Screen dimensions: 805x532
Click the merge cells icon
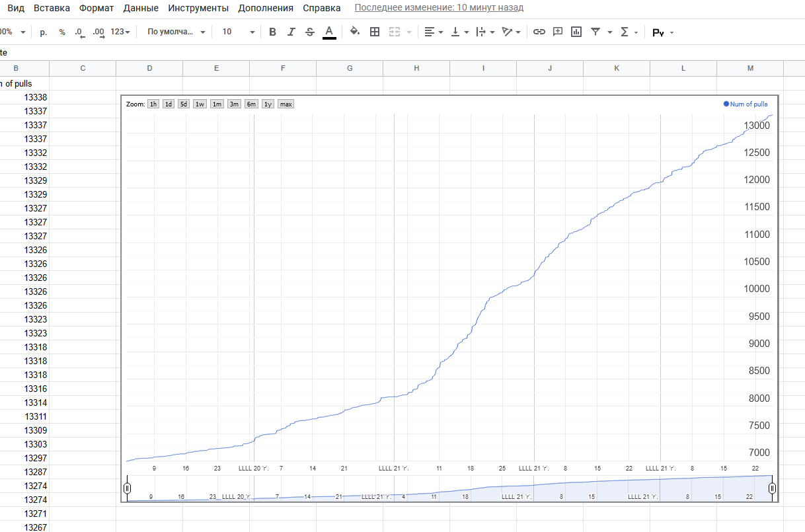pos(395,32)
